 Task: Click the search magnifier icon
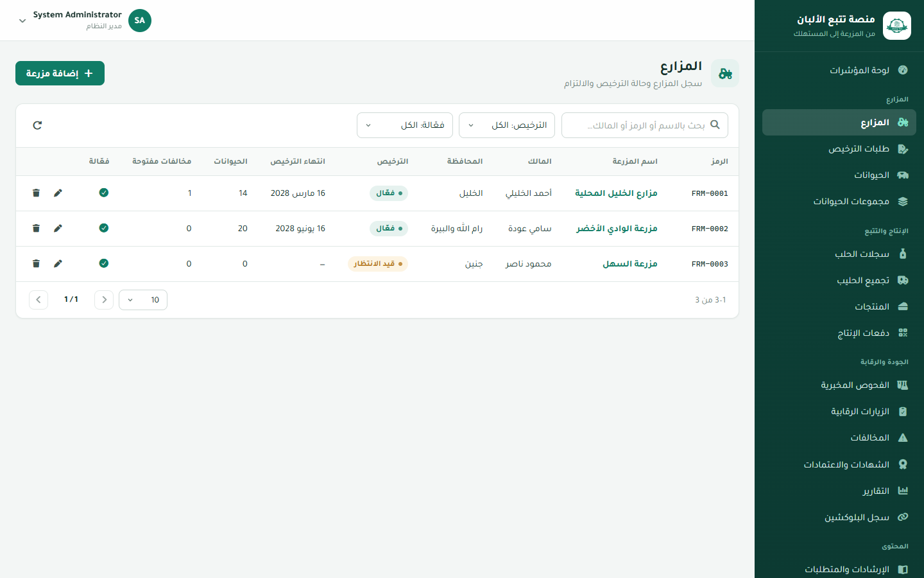(x=715, y=125)
